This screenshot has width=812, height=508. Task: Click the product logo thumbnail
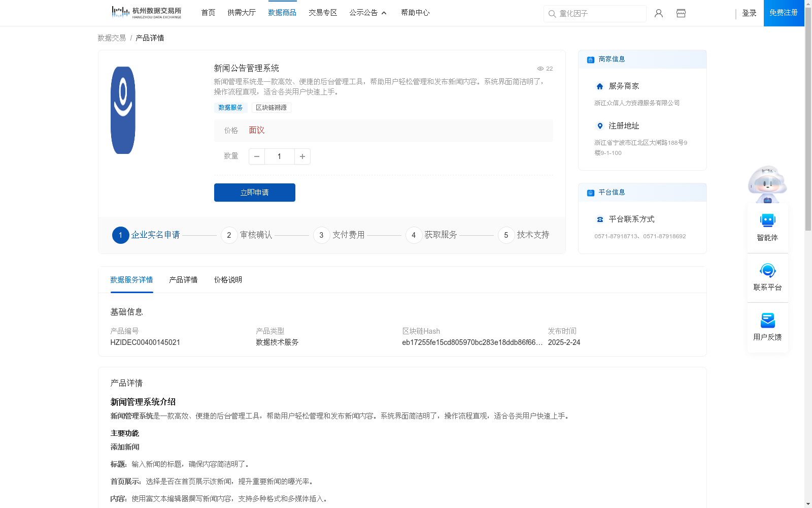point(123,110)
